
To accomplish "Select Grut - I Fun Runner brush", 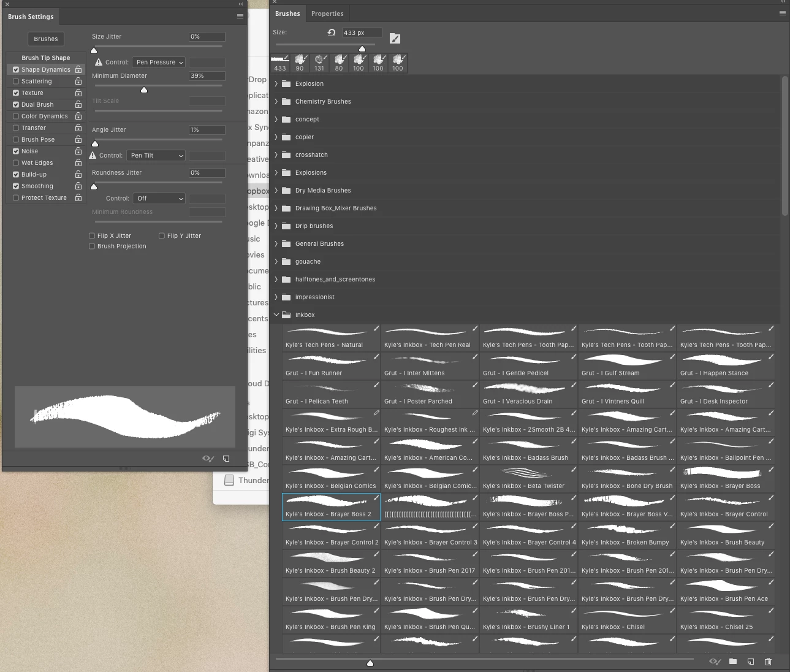I will [x=331, y=366].
